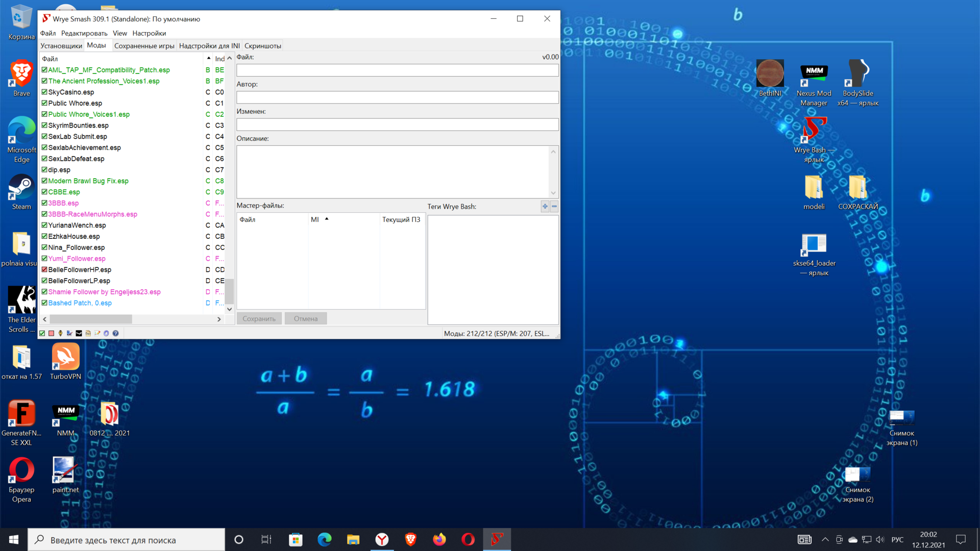This screenshot has width=980, height=551.
Task: Uncheck SkyCasino.esp checkbox
Action: [44, 92]
